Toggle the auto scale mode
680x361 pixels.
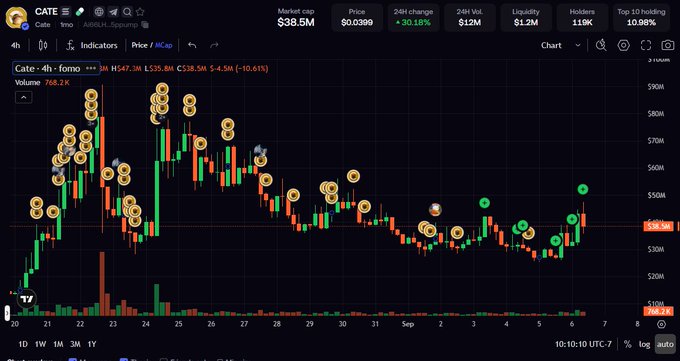(665, 344)
